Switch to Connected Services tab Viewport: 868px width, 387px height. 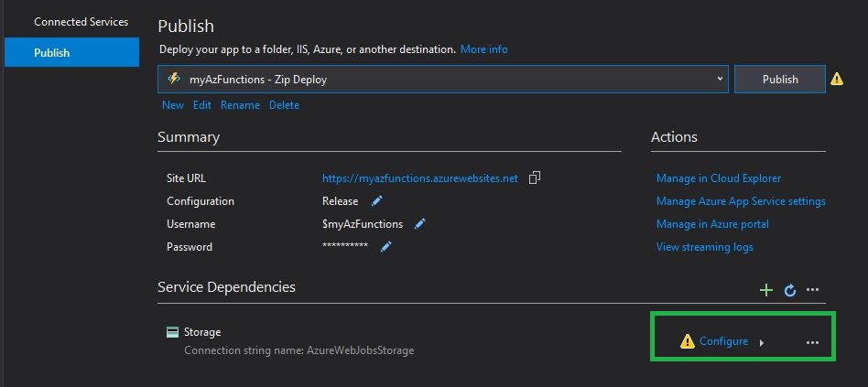click(x=81, y=21)
